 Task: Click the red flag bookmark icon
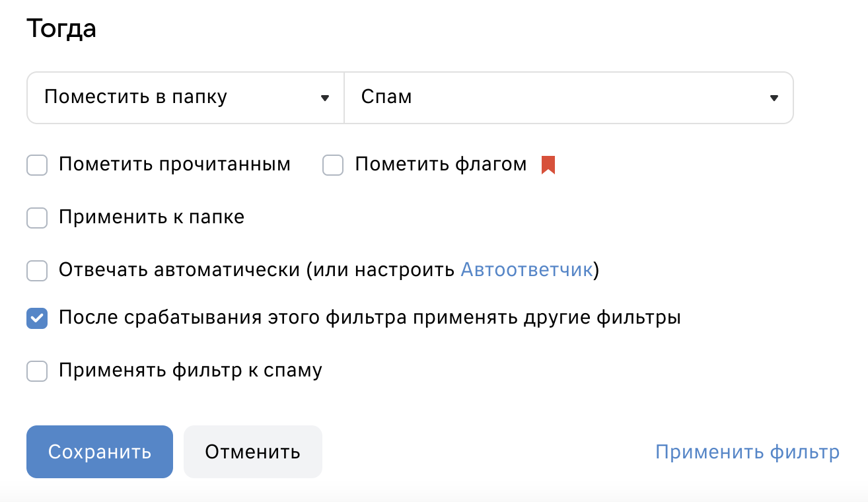[548, 165]
